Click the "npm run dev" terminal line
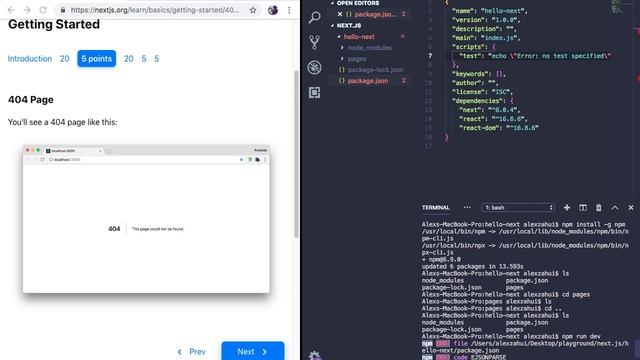The image size is (640, 360). pyautogui.click(x=511, y=337)
